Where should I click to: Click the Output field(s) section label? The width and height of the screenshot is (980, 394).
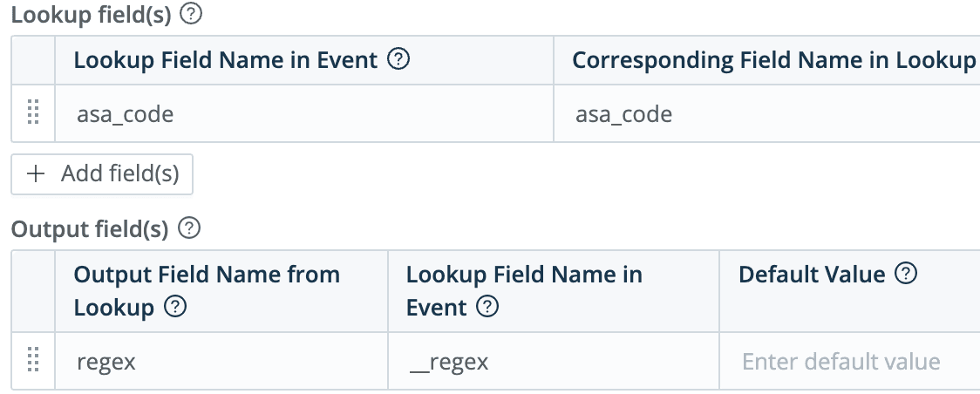tap(90, 229)
